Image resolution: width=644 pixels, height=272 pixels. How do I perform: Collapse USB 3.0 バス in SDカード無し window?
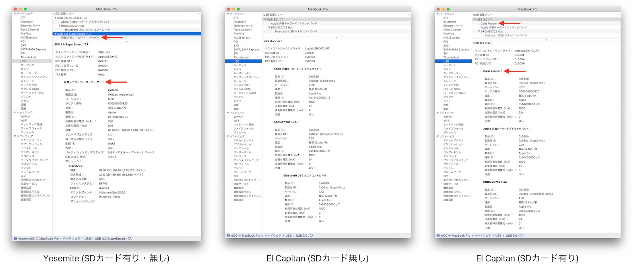(265, 19)
